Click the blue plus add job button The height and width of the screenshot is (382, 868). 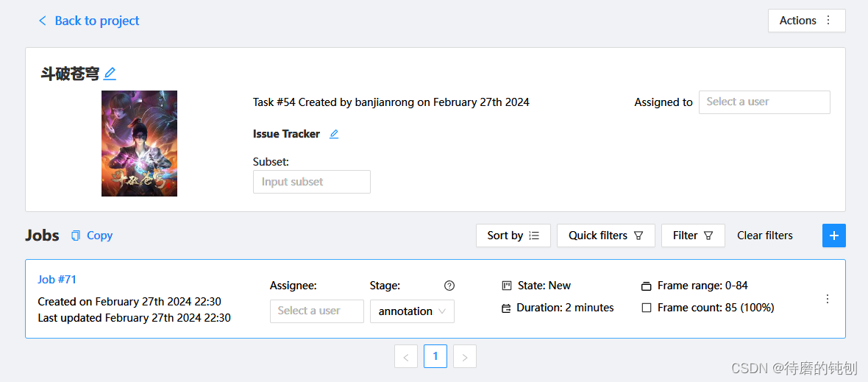833,236
